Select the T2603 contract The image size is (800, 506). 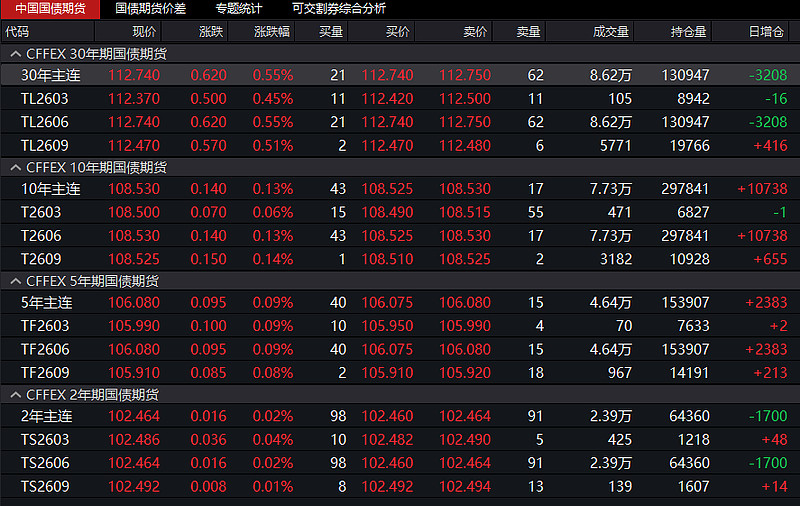pyautogui.click(x=400, y=212)
